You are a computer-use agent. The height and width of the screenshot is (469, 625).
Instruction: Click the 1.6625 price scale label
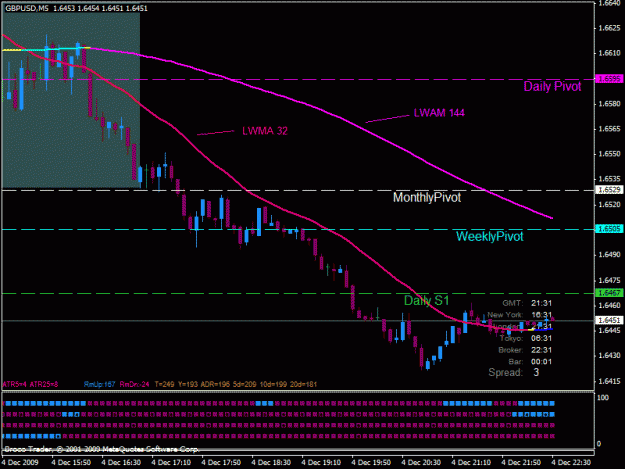point(609,28)
